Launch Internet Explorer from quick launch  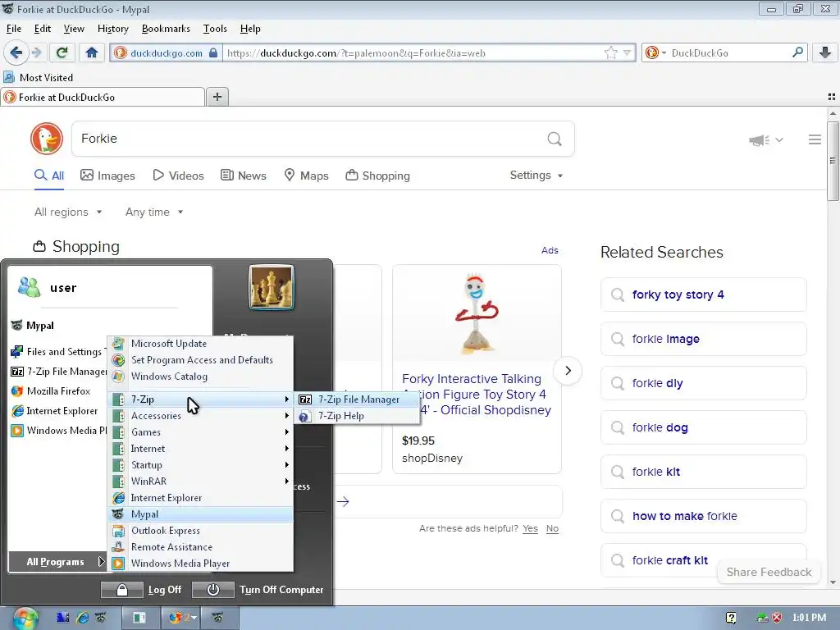click(x=83, y=618)
